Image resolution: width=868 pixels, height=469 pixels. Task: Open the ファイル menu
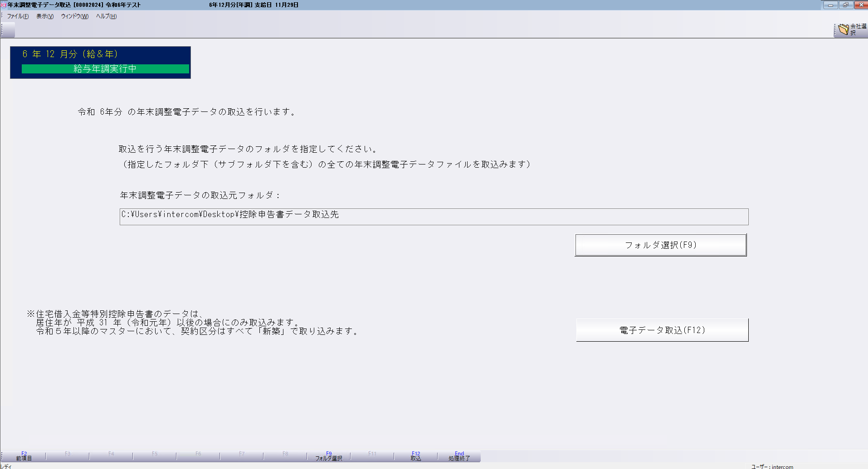18,16
